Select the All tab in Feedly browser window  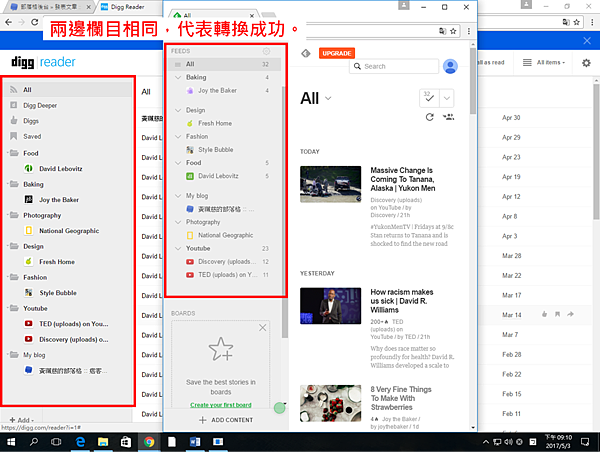214,16
